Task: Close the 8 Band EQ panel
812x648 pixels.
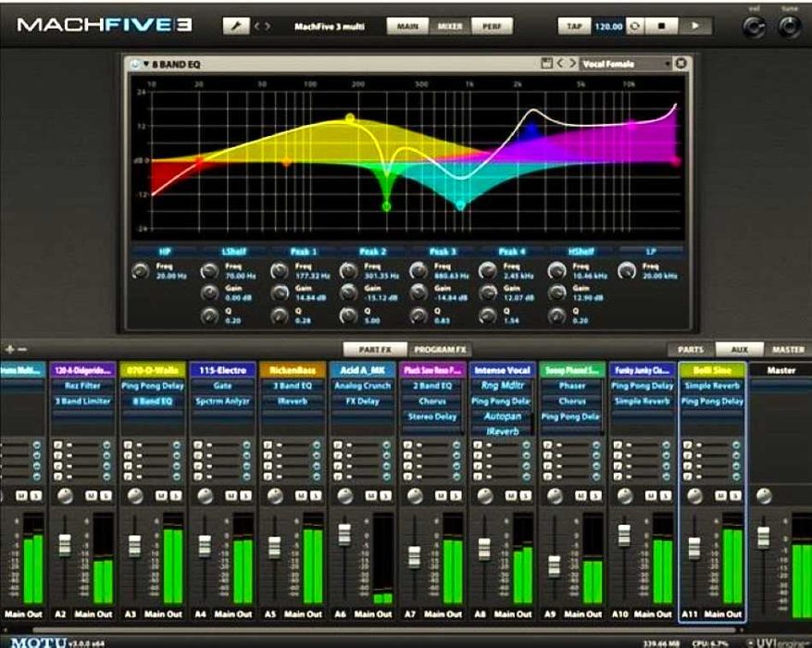Action: [681, 64]
